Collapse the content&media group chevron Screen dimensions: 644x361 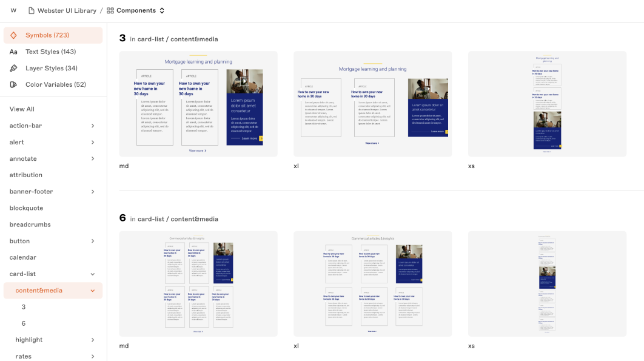pos(93,291)
